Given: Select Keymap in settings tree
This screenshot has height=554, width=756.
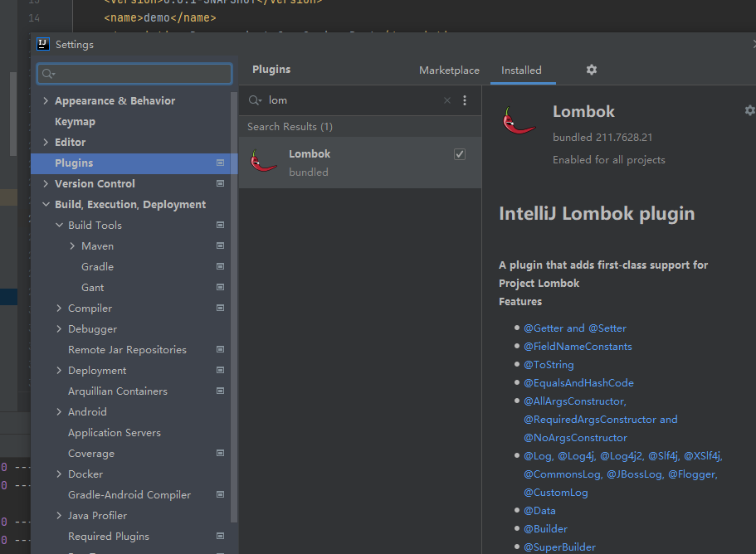Looking at the screenshot, I should (75, 121).
